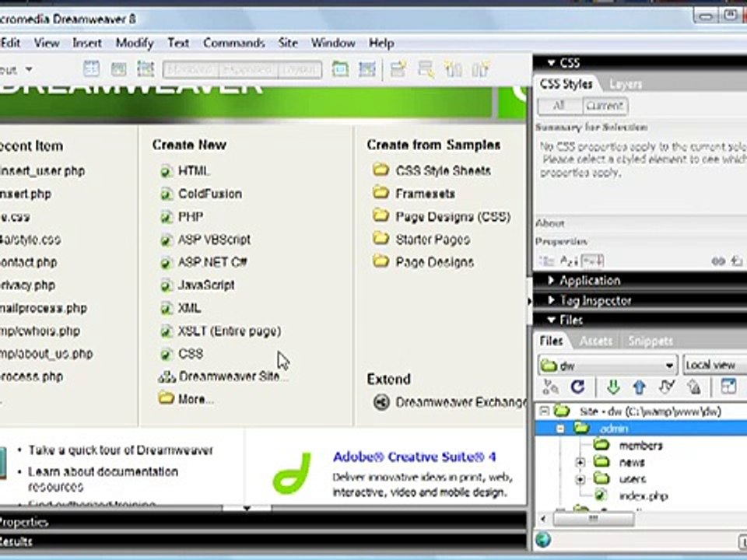Switch to the Assets tab

(x=595, y=341)
